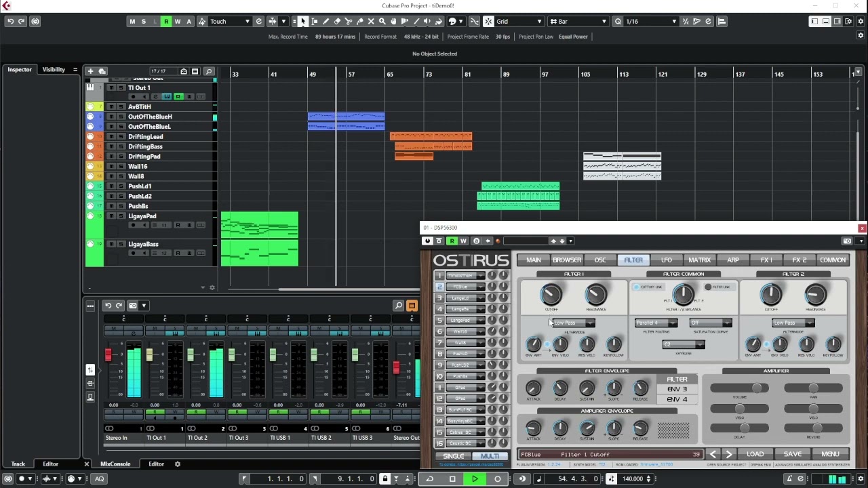This screenshot has width=868, height=488.
Task: Click the Add Track plus icon
Action: click(90, 71)
